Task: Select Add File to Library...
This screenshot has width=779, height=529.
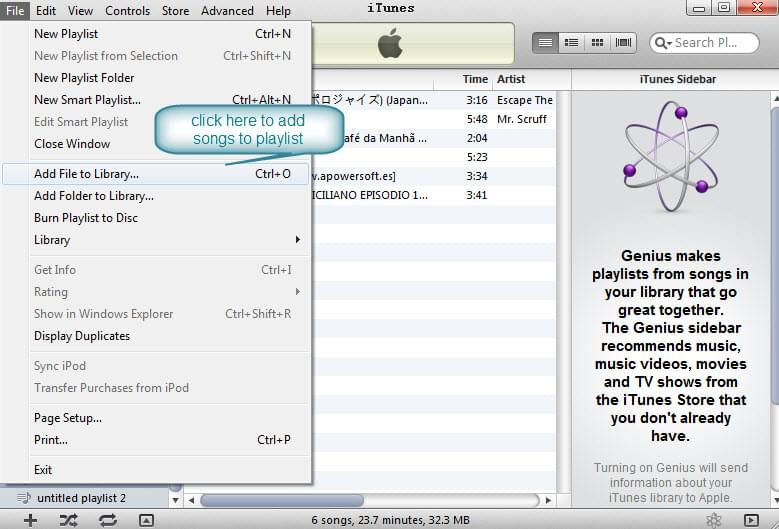Action: pos(155,174)
